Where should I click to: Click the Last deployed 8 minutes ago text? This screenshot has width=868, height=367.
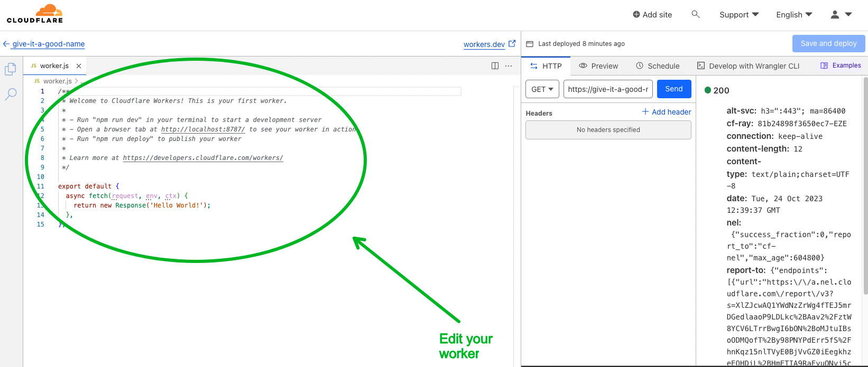581,44
